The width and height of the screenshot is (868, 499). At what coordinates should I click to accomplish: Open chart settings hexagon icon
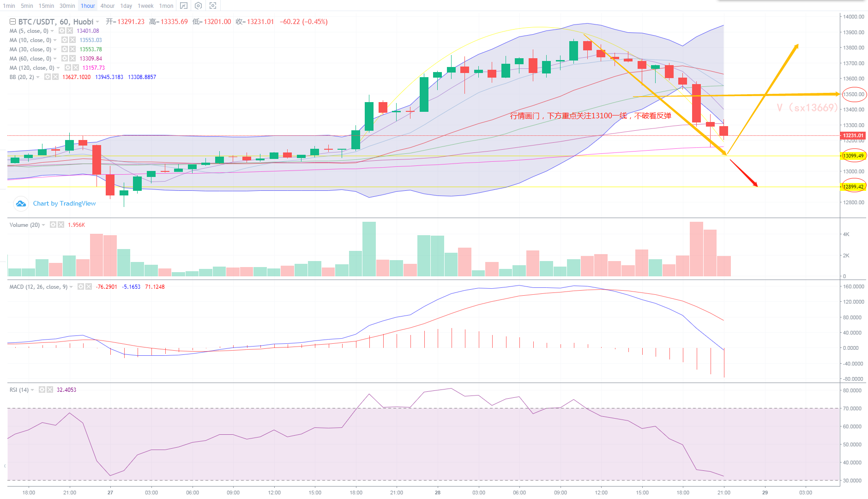(x=198, y=6)
